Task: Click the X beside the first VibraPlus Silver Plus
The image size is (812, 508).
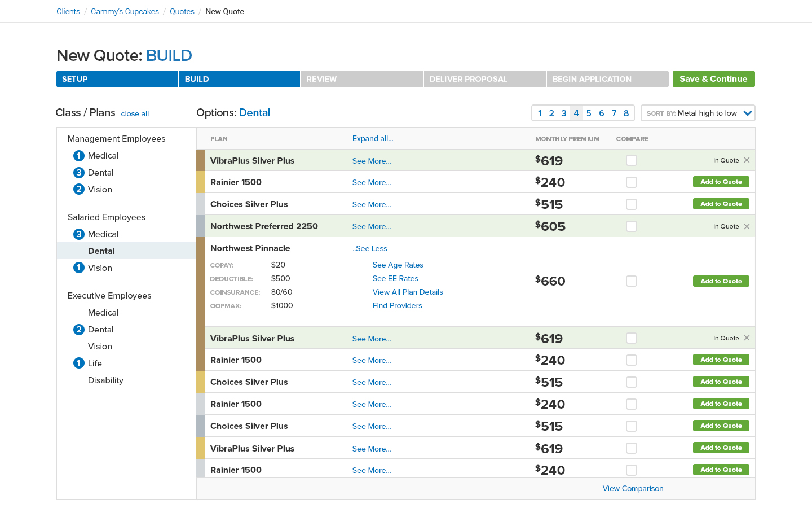Action: click(747, 160)
